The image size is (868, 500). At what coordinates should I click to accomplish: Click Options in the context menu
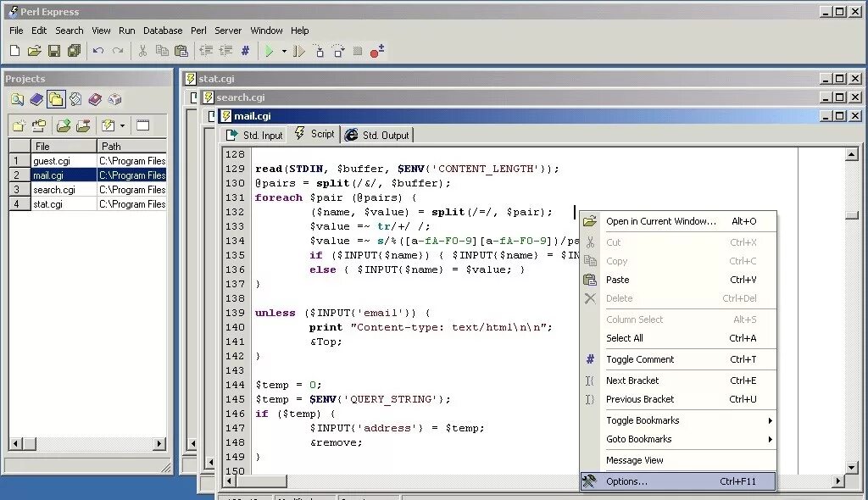coord(678,481)
